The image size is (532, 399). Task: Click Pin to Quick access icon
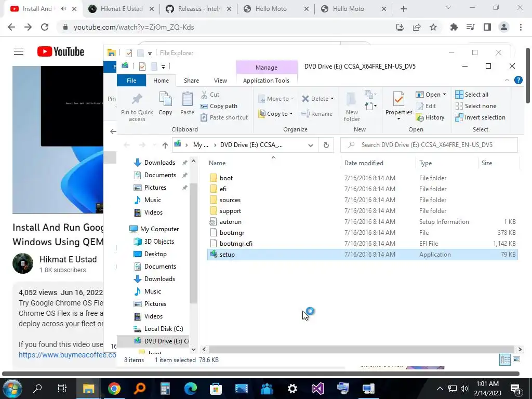point(137,99)
